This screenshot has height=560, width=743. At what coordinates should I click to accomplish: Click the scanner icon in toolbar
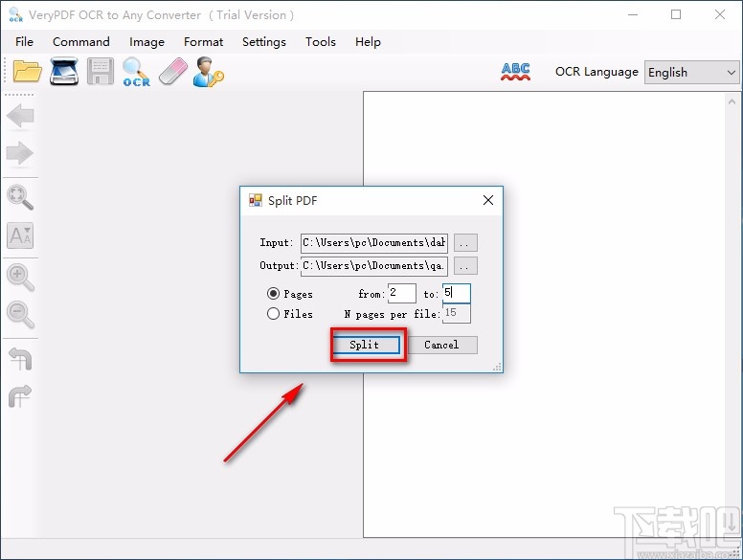point(64,72)
